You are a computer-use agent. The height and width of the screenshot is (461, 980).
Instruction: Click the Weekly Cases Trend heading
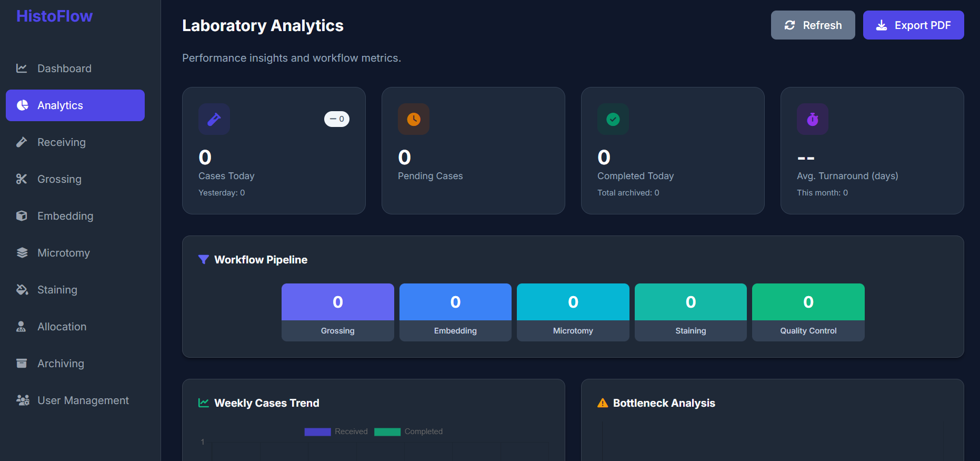coord(267,403)
